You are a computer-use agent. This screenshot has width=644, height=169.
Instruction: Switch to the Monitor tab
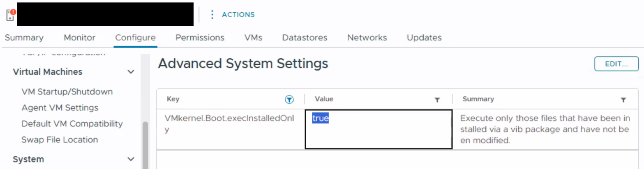(80, 38)
